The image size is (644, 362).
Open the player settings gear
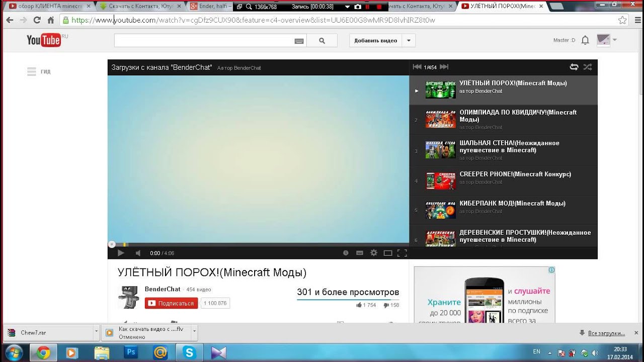[x=373, y=253]
